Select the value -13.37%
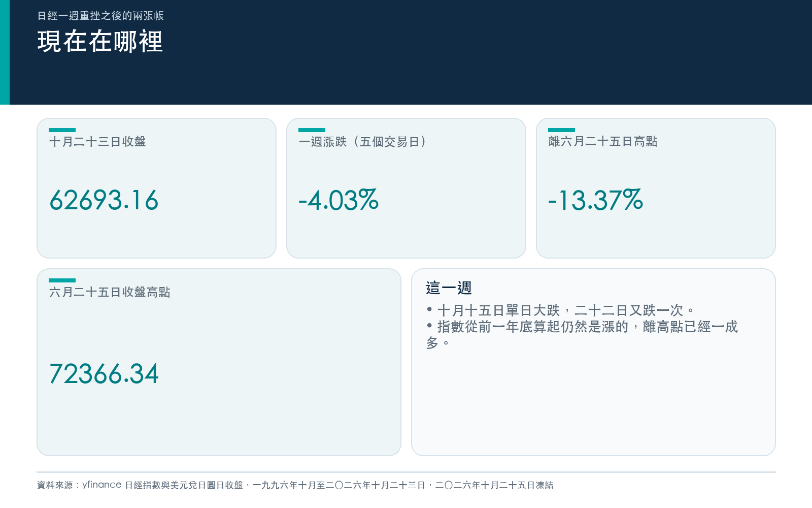812x508 pixels. click(596, 200)
